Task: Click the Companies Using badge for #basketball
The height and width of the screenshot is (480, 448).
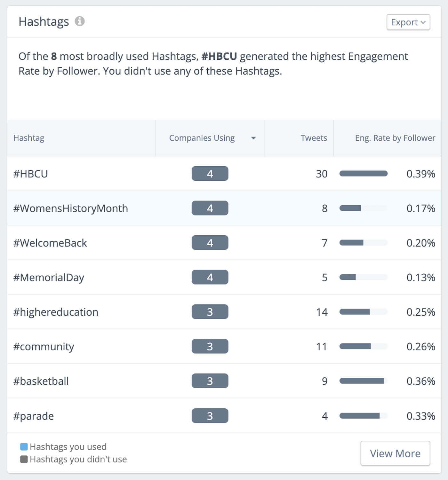Action: (x=210, y=381)
